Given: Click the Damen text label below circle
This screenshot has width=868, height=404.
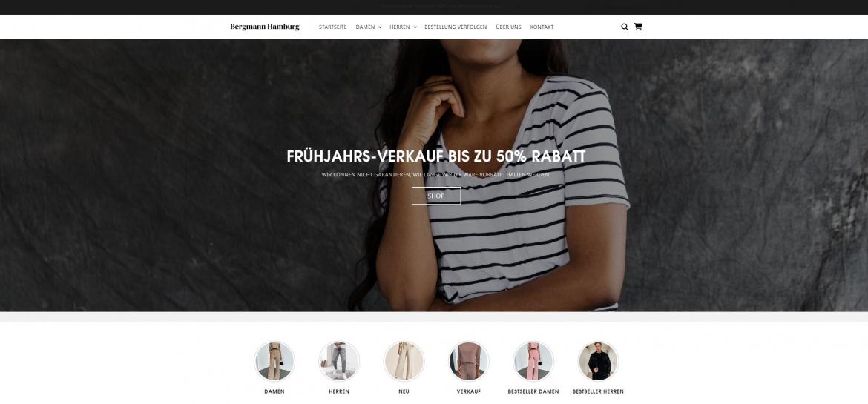Looking at the screenshot, I should tap(274, 391).
